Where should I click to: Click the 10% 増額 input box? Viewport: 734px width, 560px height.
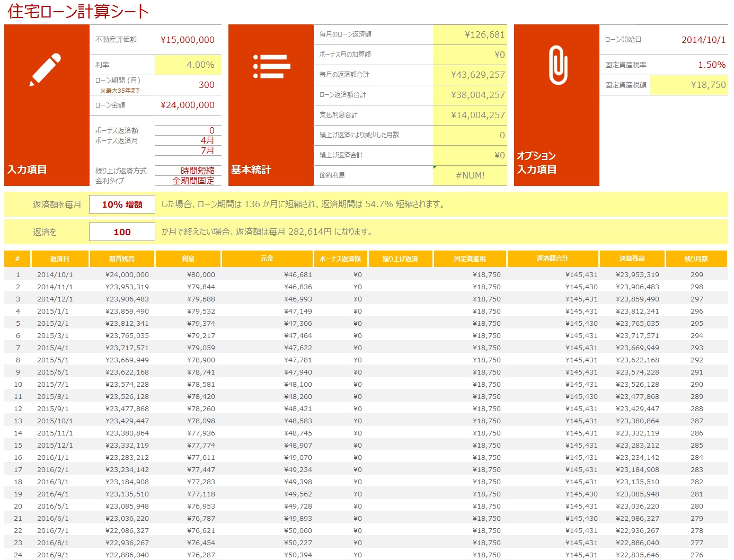point(122,205)
